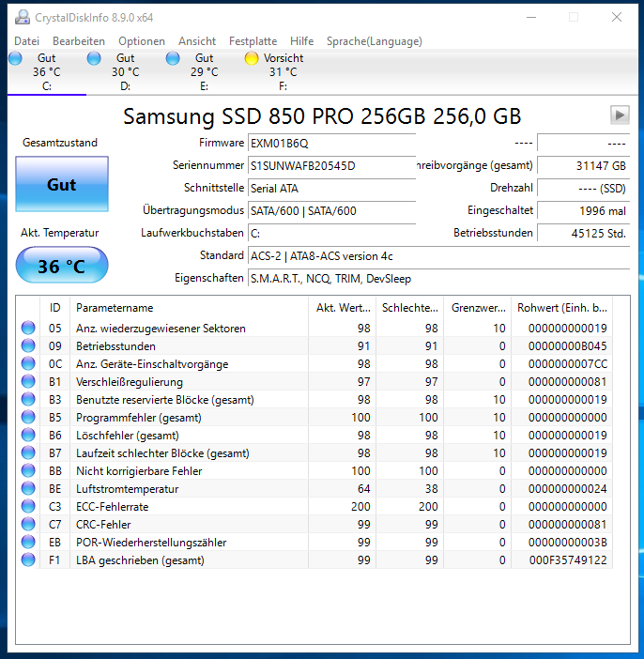Click the Parametername column header
Image resolution: width=644 pixels, height=659 pixels.
(190, 308)
